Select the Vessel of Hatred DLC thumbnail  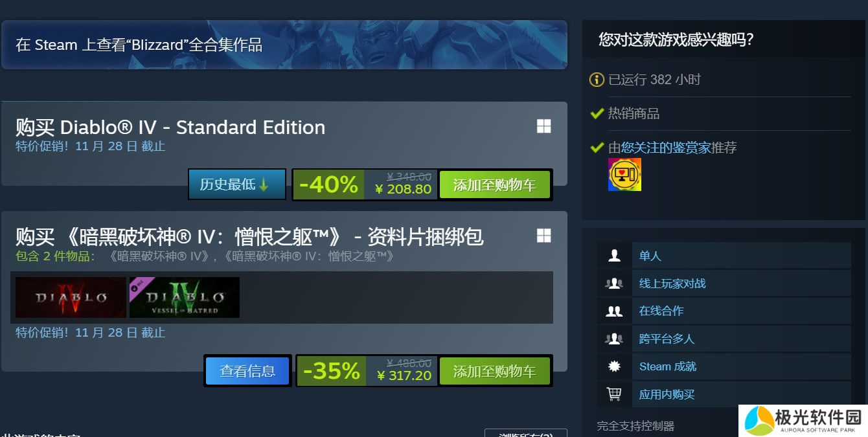[x=185, y=298]
